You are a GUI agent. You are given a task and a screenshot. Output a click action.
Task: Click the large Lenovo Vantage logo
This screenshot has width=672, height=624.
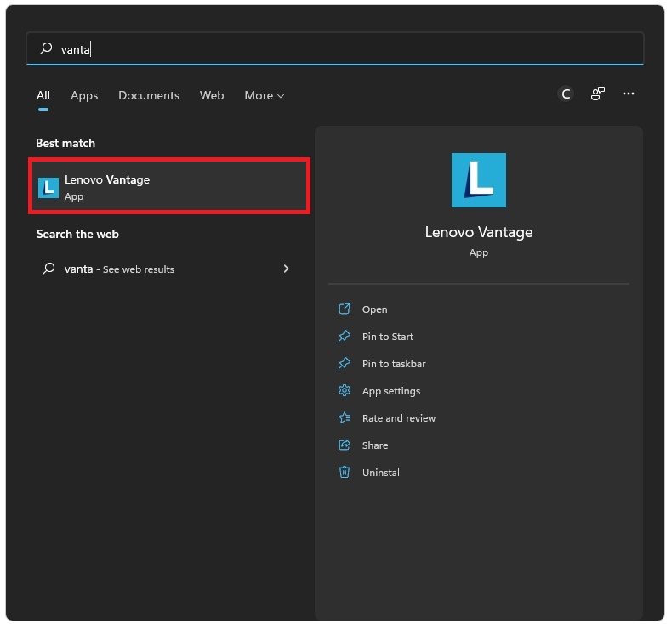click(x=478, y=180)
